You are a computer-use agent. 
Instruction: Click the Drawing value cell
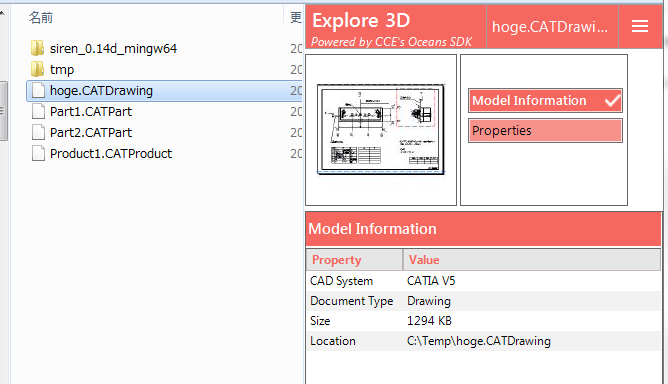coord(532,301)
